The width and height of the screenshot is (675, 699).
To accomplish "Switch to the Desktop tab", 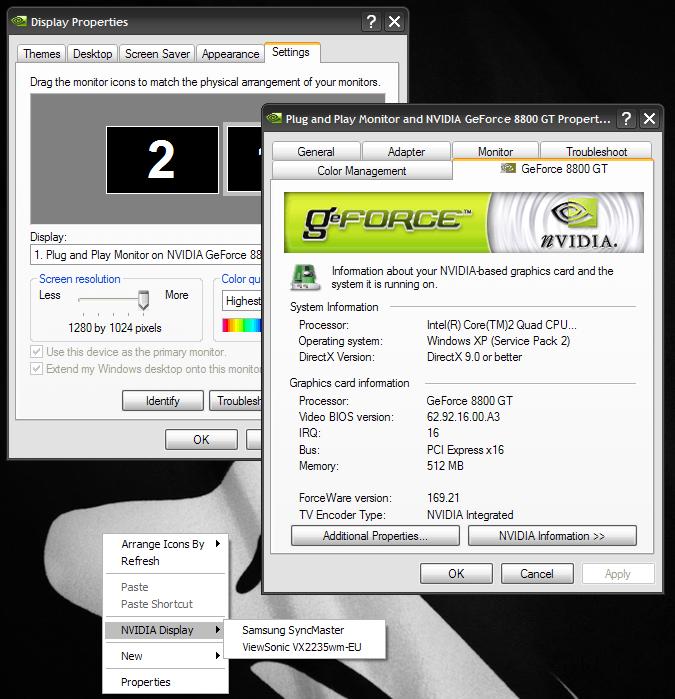I will coord(92,54).
